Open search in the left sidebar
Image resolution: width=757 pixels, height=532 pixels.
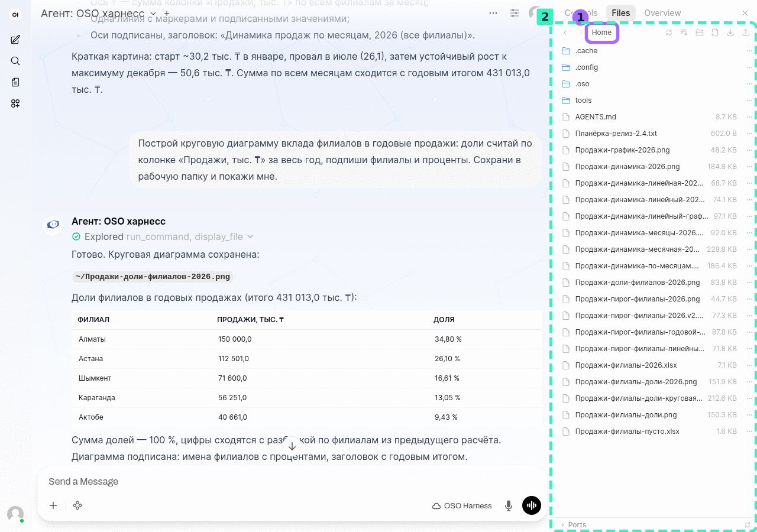pos(15,61)
